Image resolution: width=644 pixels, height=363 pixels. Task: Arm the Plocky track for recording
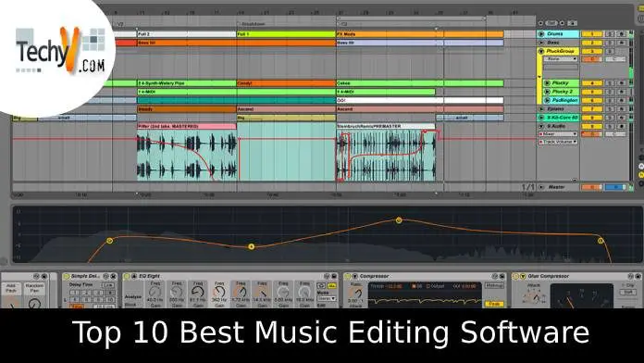621,83
